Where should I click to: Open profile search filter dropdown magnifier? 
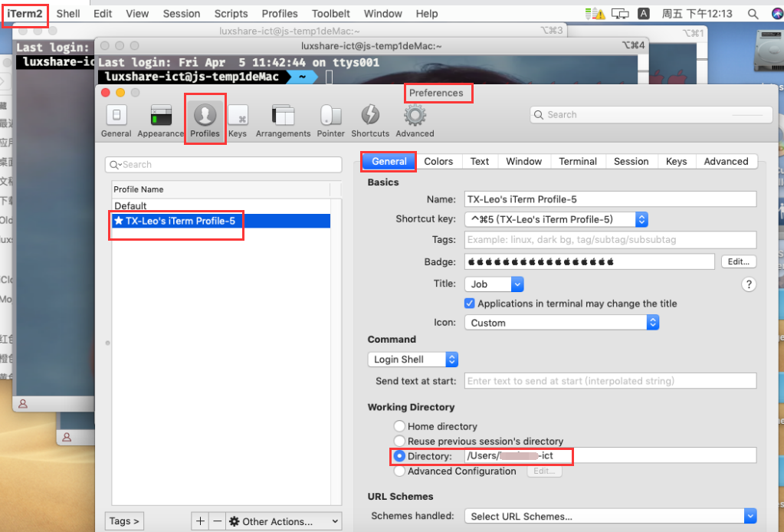tap(116, 165)
